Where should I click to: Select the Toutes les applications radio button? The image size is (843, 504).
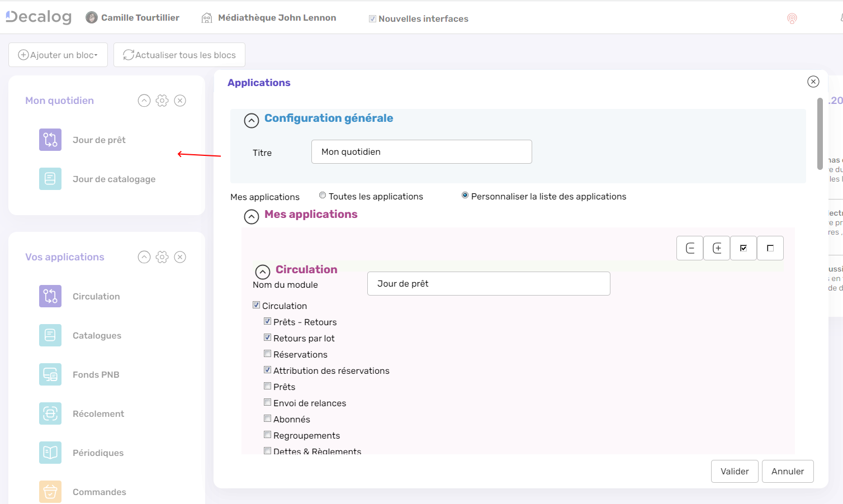tap(323, 195)
